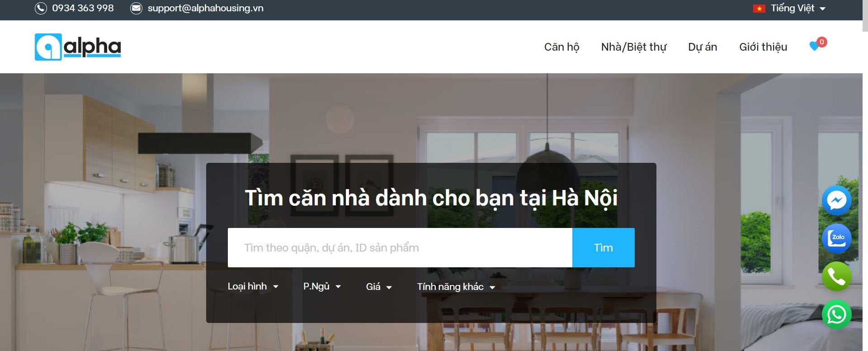Open the WhatsApp chat icon
The width and height of the screenshot is (868, 351).
836,314
